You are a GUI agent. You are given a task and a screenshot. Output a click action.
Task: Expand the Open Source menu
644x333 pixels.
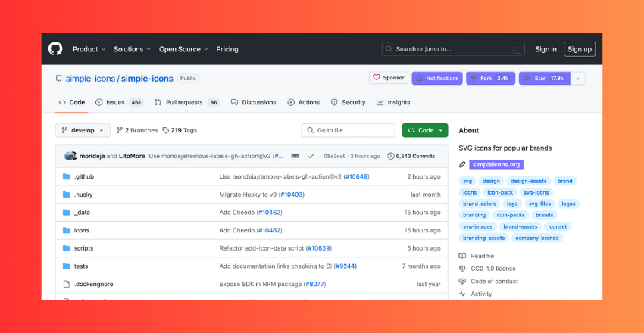click(x=183, y=49)
